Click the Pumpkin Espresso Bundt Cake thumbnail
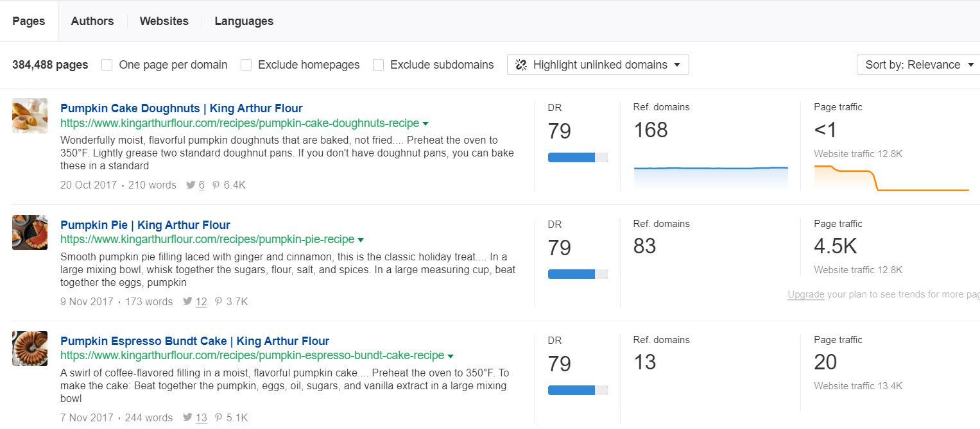 [30, 348]
